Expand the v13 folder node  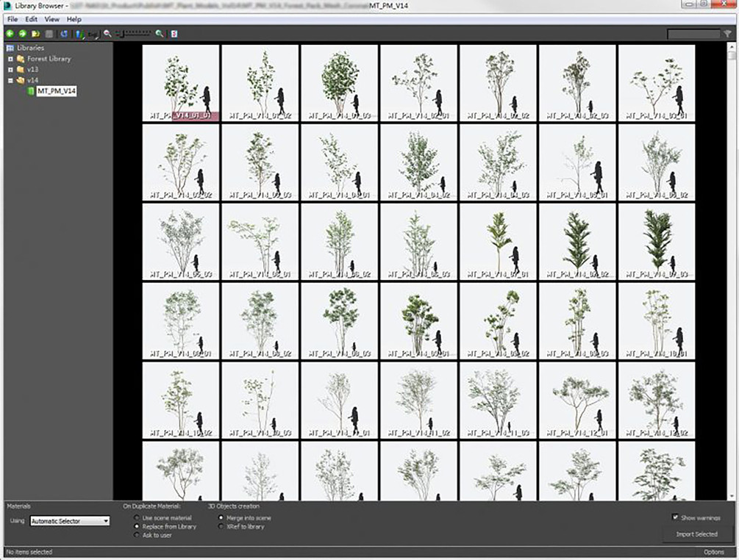pyautogui.click(x=10, y=69)
